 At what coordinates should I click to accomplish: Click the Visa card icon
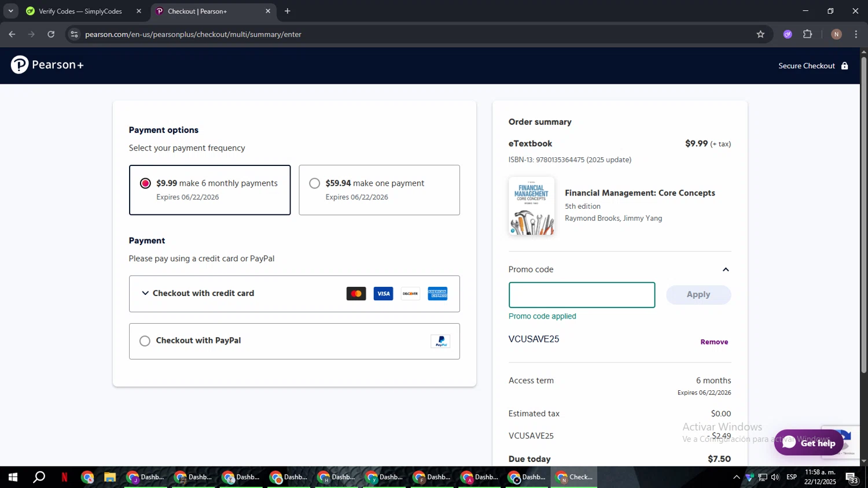click(383, 294)
